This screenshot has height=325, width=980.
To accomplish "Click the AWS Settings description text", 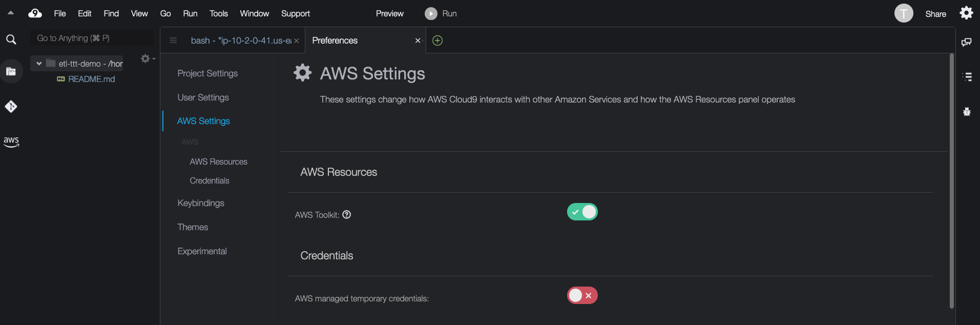I will 557,99.
